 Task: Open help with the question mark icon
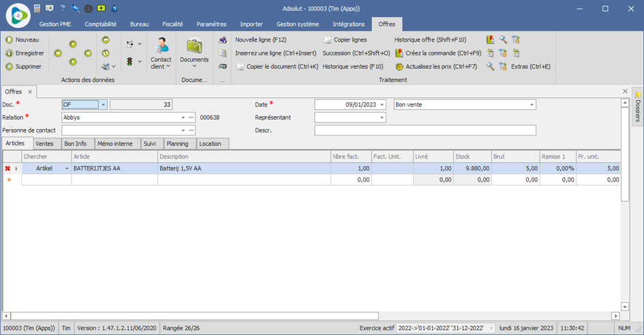pyautogui.click(x=63, y=8)
